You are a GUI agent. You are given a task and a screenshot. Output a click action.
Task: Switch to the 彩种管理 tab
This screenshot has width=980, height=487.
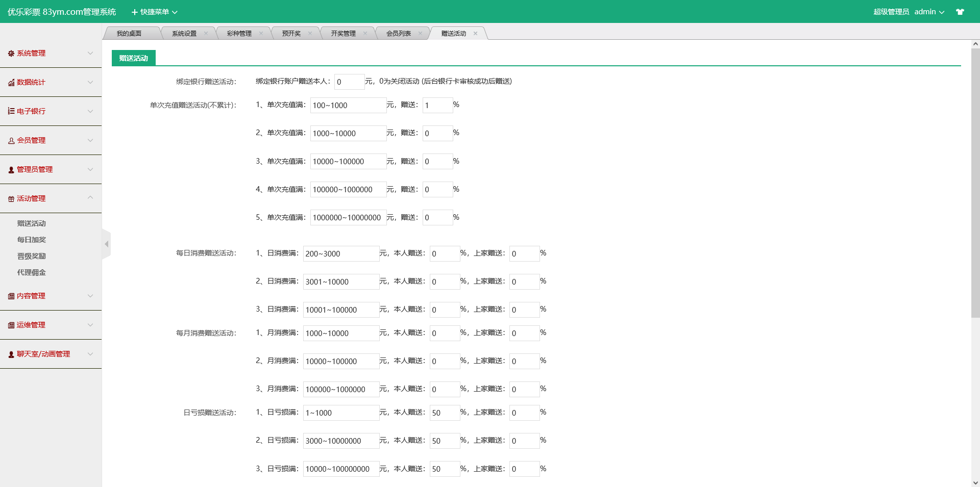(239, 33)
